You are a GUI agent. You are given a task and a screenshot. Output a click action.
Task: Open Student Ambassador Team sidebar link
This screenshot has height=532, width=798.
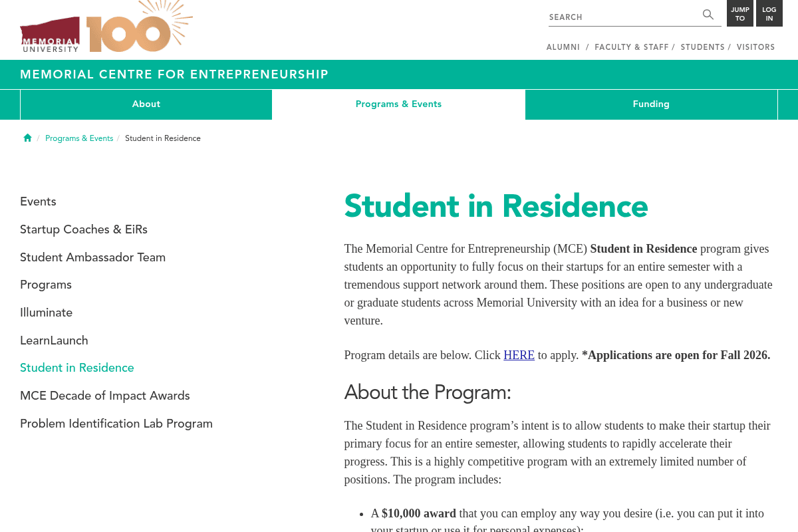pyautogui.click(x=92, y=257)
